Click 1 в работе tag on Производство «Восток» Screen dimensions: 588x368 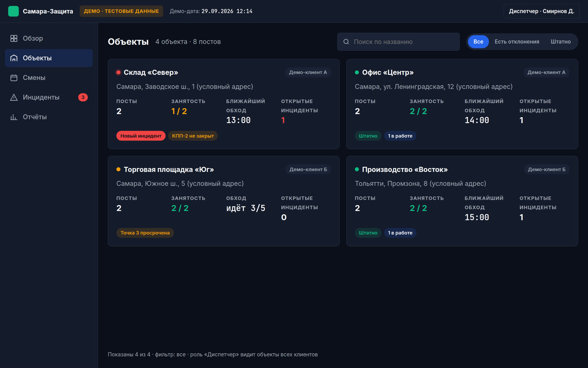(x=400, y=233)
